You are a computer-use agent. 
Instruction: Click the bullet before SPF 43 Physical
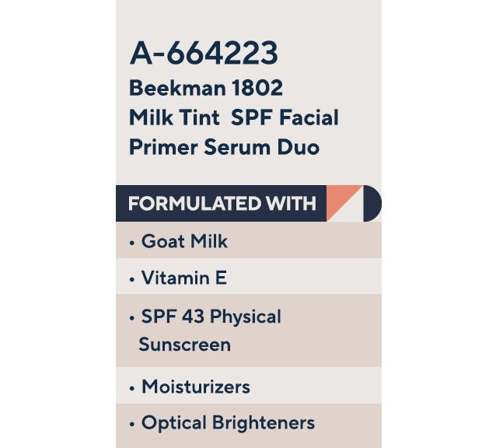point(132,318)
